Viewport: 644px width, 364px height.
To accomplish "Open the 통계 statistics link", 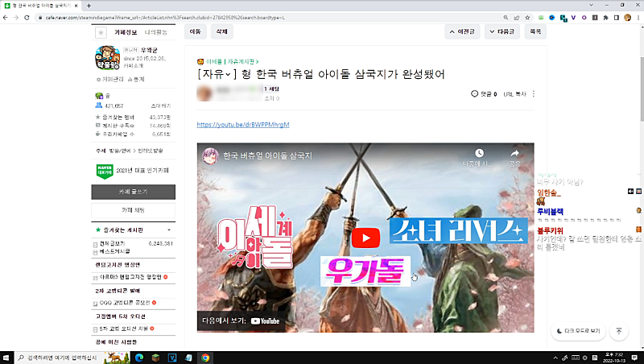I will pyautogui.click(x=136, y=79).
